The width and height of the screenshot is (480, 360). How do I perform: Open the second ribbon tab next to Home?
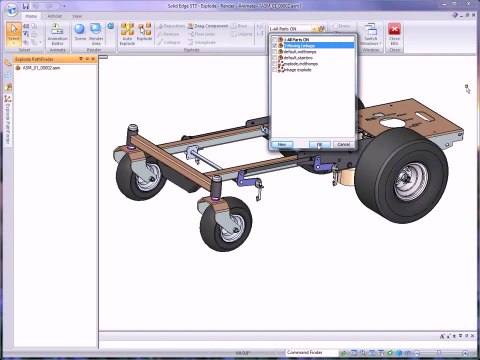tap(55, 16)
